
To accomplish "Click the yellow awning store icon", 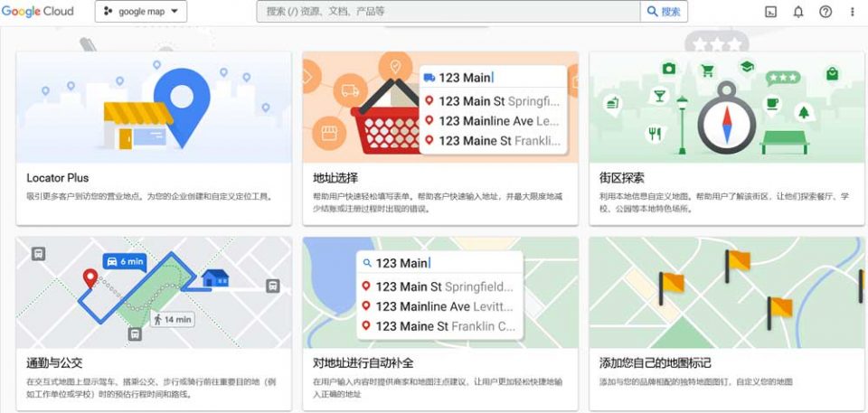I will click(138, 126).
